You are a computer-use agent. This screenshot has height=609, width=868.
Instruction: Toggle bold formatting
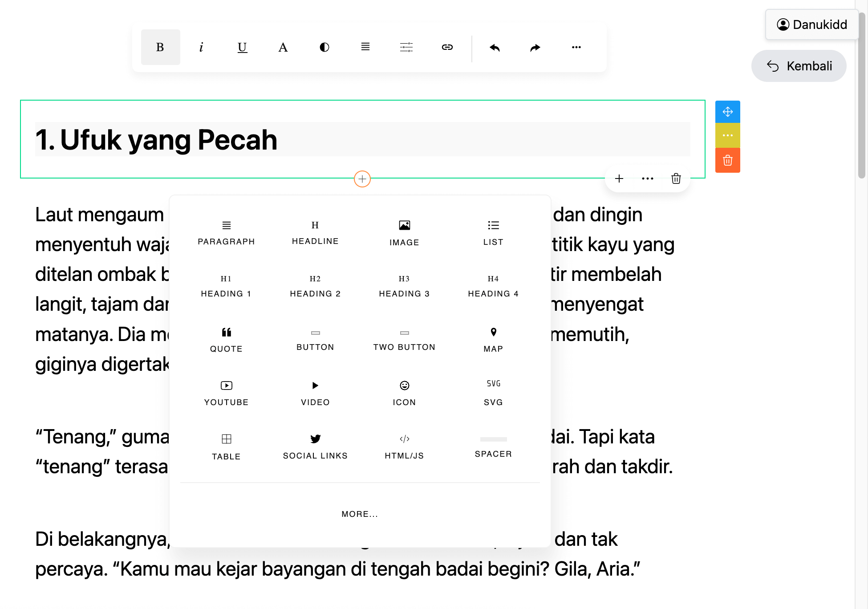[160, 47]
